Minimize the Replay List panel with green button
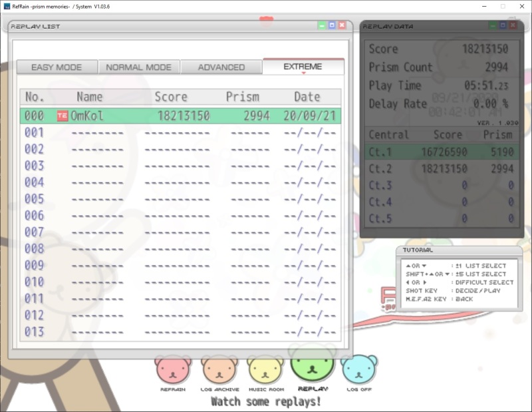This screenshot has width=532, height=412. point(322,25)
